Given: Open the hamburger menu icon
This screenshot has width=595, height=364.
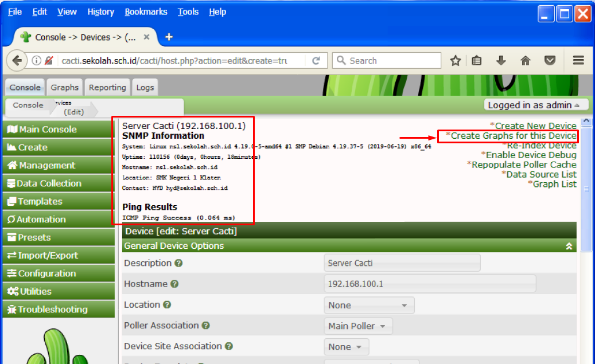Looking at the screenshot, I should [x=578, y=60].
